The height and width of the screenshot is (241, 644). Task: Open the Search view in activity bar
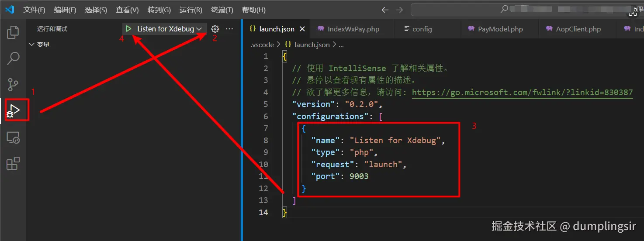[x=13, y=58]
